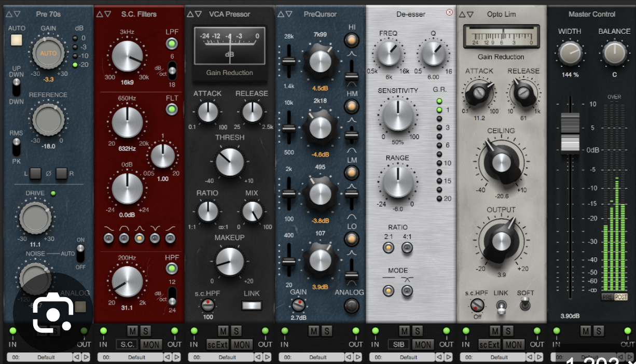
Task: Click the WIDTH knob in Master Control
Action: [x=570, y=54]
